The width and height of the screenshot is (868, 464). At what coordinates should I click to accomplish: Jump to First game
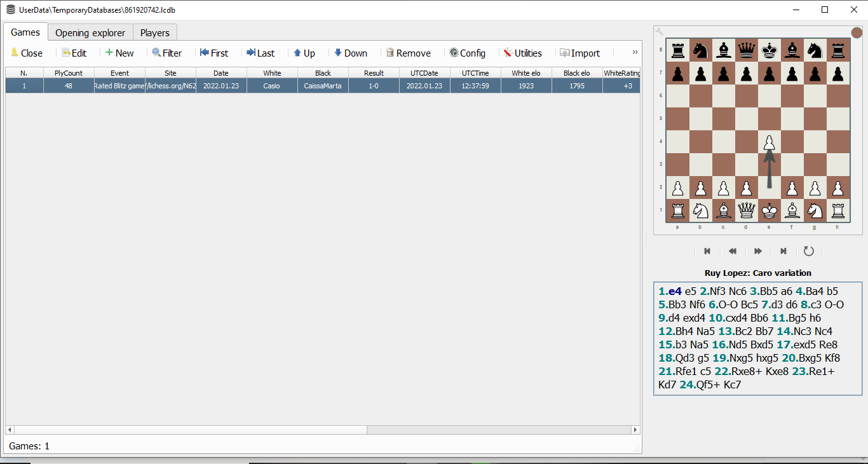(x=214, y=53)
